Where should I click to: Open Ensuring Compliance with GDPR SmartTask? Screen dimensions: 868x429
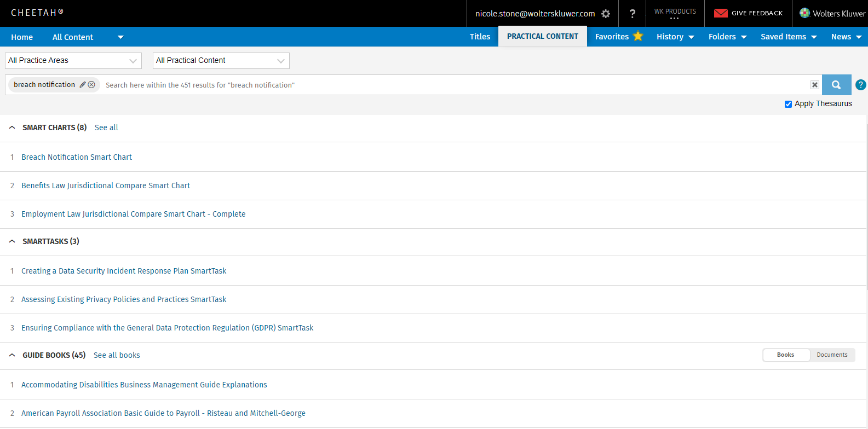[168, 328]
